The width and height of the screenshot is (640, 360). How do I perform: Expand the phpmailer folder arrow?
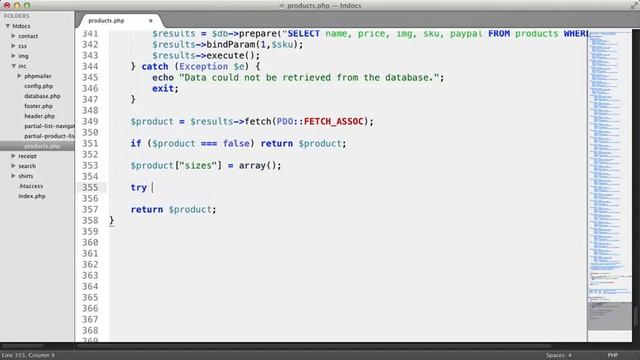19,76
